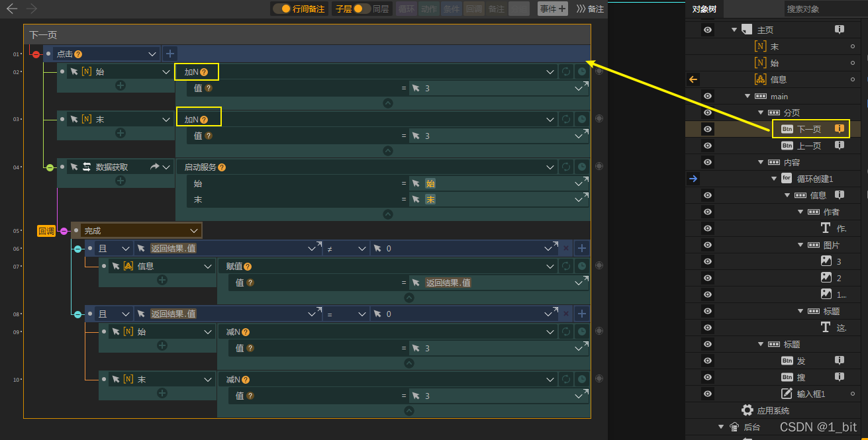Click the loop icon on row 02
This screenshot has width=868, height=440.
click(x=566, y=72)
